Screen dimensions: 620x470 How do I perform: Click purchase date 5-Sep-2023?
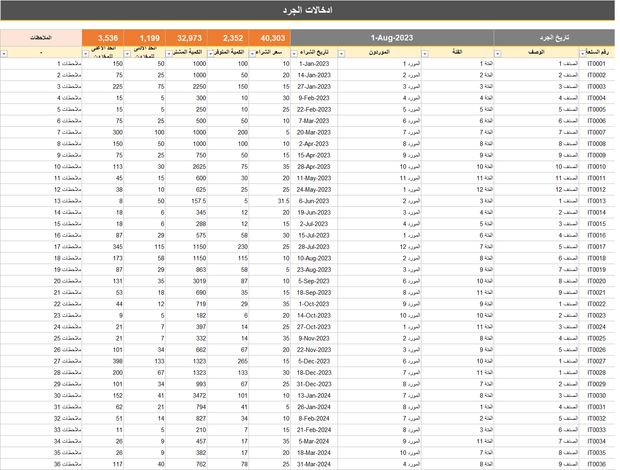pyautogui.click(x=314, y=281)
